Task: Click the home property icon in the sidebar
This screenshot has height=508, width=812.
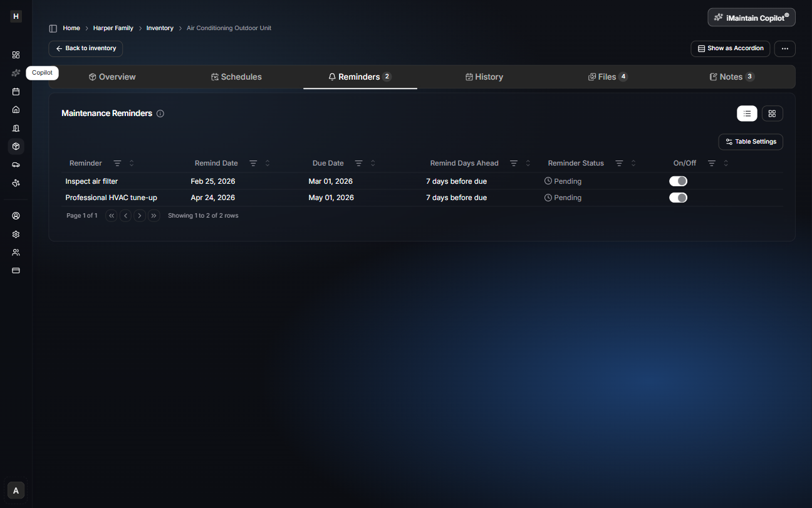Action: [x=16, y=109]
